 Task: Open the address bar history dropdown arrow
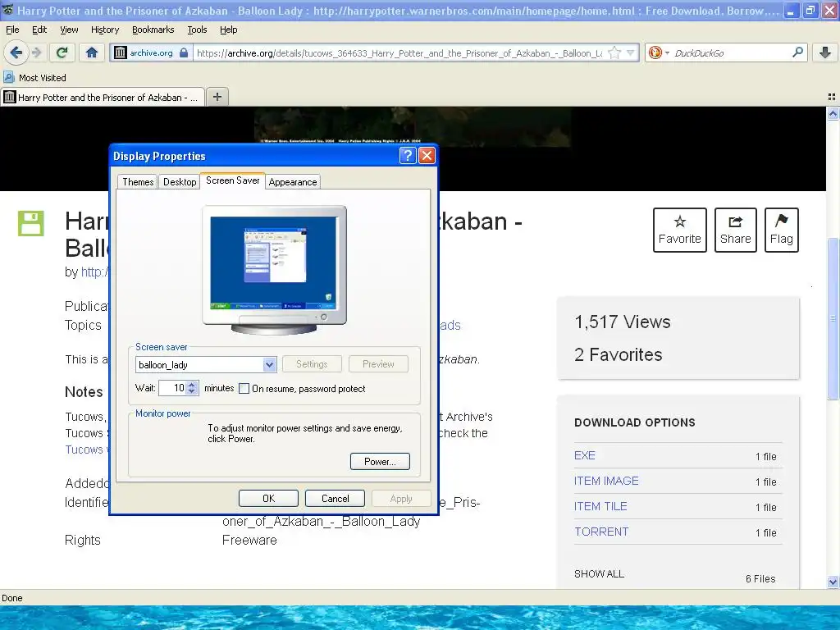631,52
